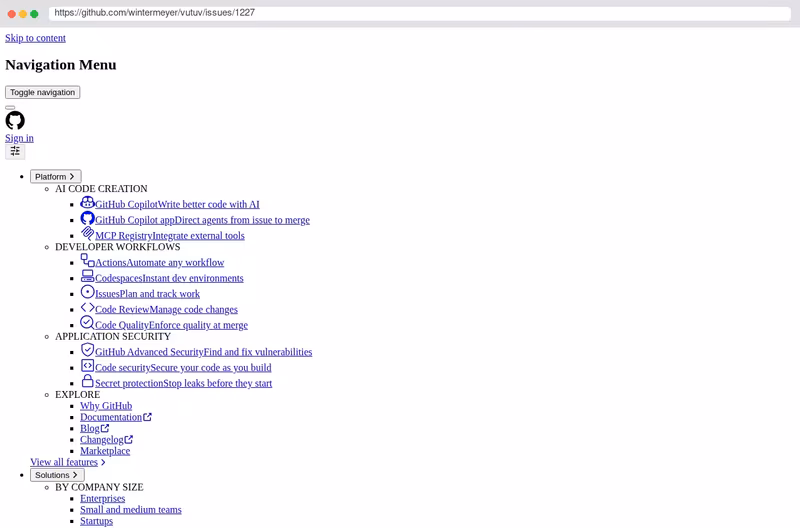Viewport: 800px width, 528px height.
Task: Click the GitHub Copilot robot icon
Action: click(x=87, y=203)
